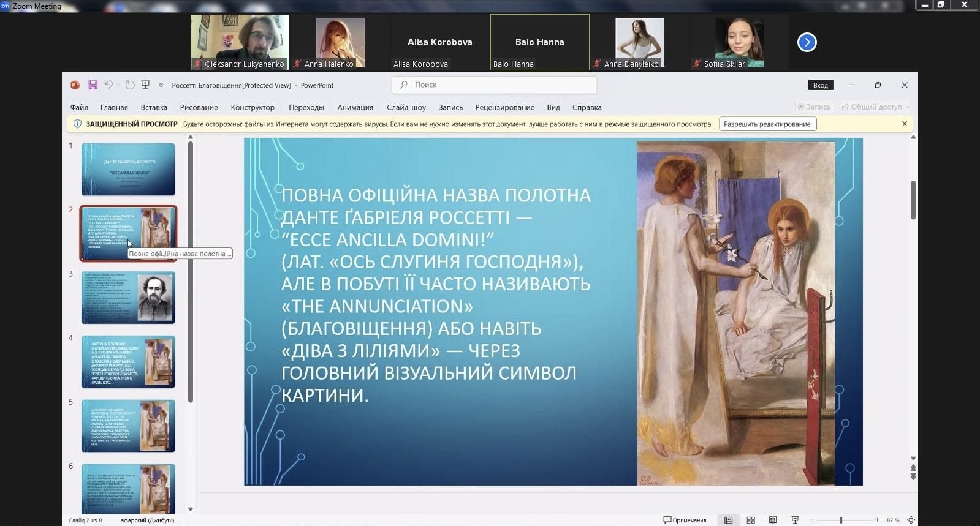Show next Zoom participants with blue arrow
Viewport: 980px width, 526px height.
point(807,42)
